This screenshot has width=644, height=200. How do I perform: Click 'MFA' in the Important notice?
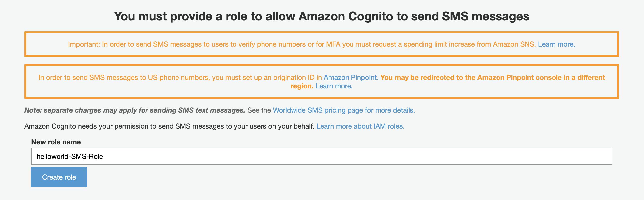(x=333, y=44)
